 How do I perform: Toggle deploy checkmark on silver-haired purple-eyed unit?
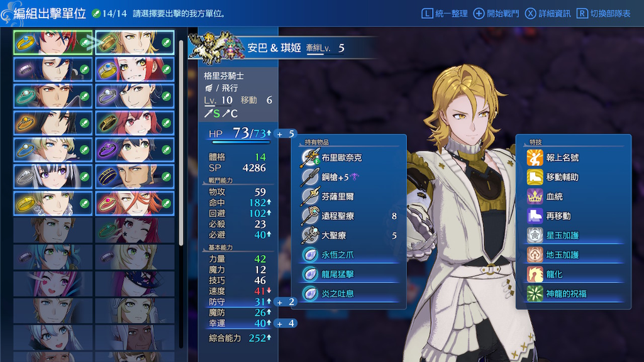pos(84,177)
